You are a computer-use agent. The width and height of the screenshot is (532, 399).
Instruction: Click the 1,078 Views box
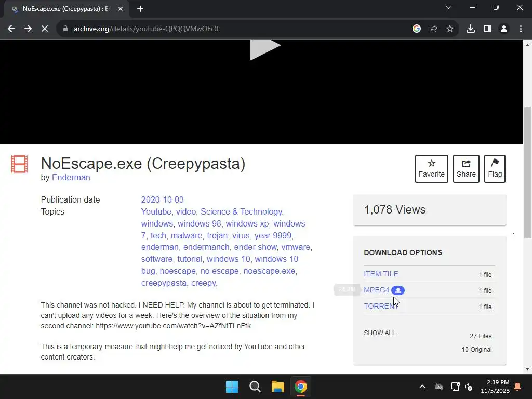point(430,210)
